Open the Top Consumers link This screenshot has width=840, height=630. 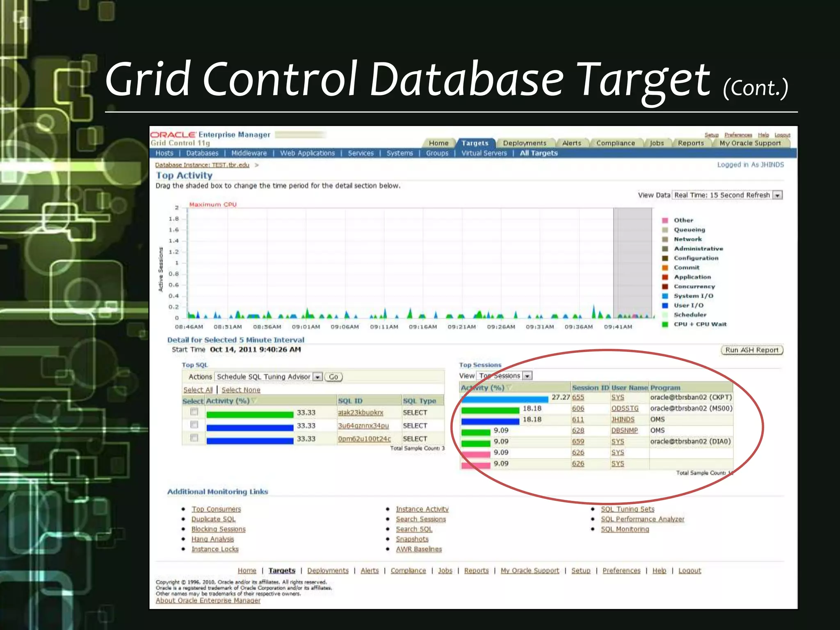click(216, 509)
